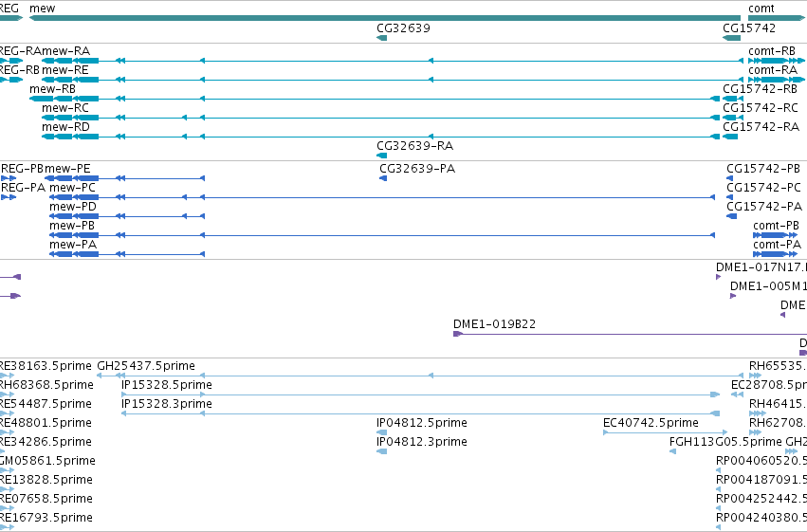The image size is (807, 532).
Task: Click EST RH62708 label
Action: point(778,423)
